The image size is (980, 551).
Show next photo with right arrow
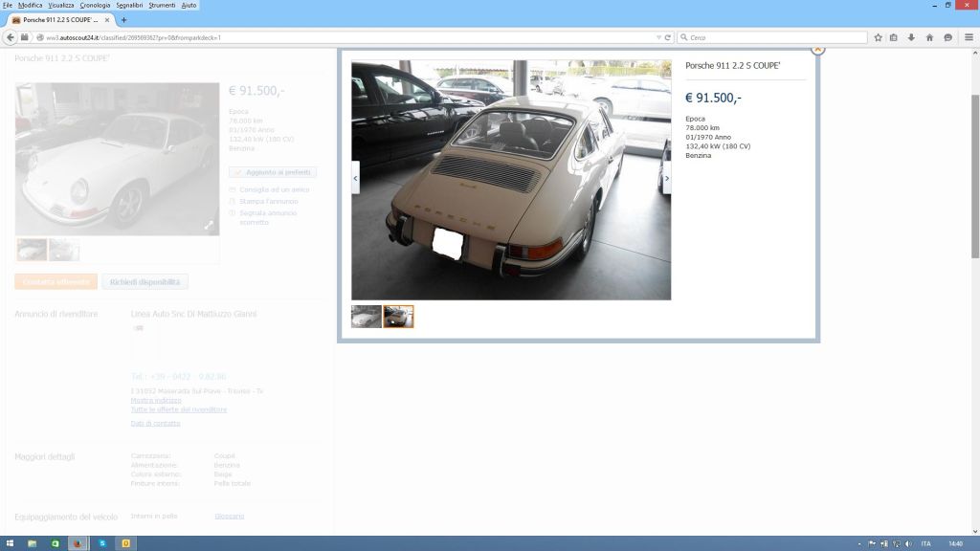click(x=667, y=178)
